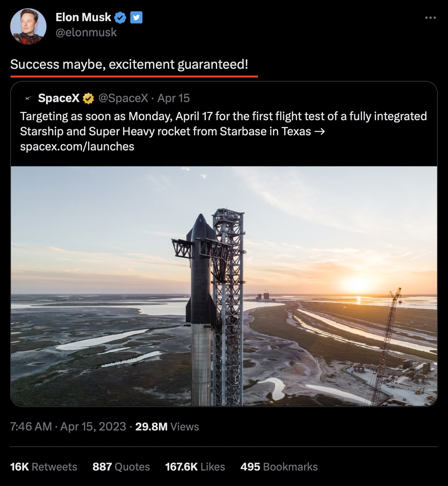Viewport: 448px width, 486px height.
Task: Click the gold verified badge next to SpaceX
Action: click(88, 98)
